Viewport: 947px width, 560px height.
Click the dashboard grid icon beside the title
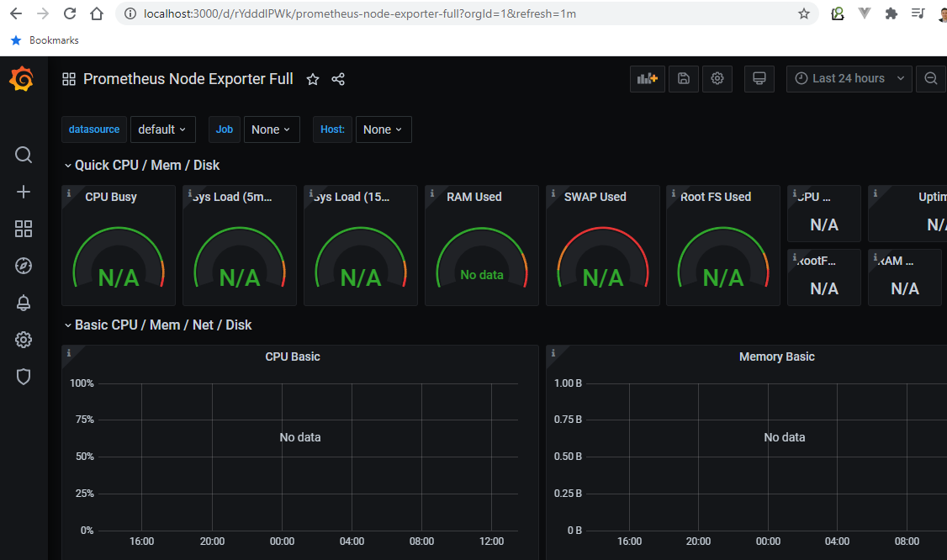pos(69,79)
